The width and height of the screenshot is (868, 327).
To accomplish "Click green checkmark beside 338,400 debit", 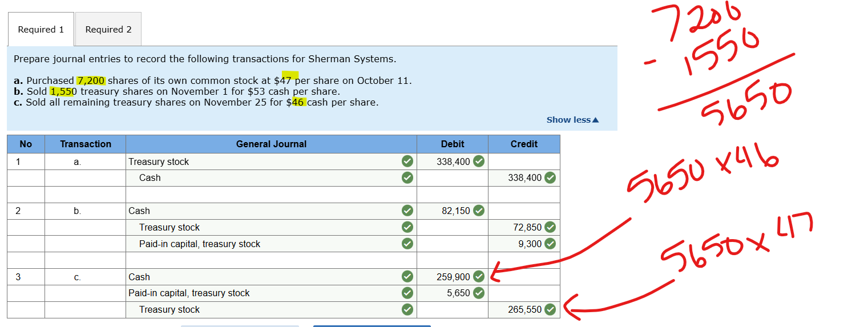I will (x=479, y=162).
